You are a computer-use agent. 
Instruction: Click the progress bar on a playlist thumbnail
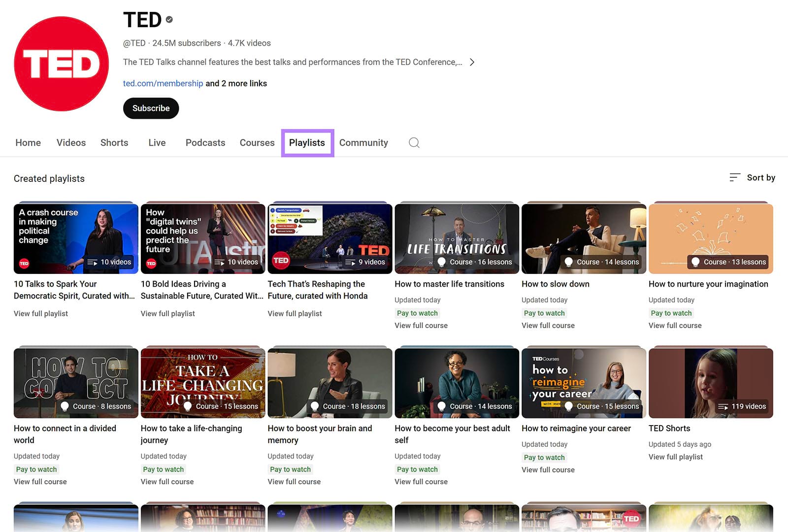point(76,202)
